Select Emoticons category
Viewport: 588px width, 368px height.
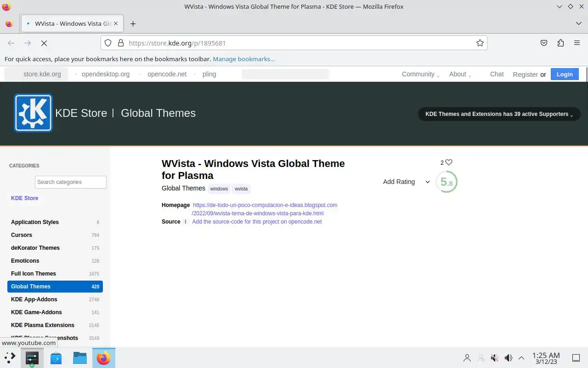(x=55, y=261)
